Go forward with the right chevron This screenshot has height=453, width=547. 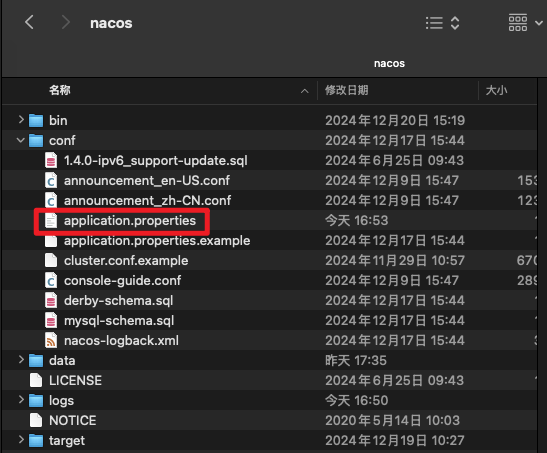pyautogui.click(x=65, y=23)
